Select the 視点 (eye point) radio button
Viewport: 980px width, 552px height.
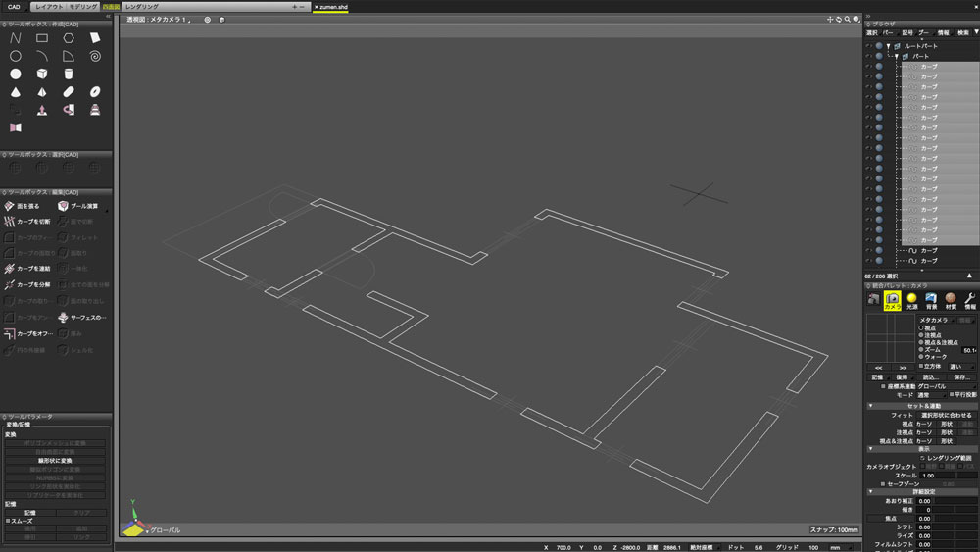click(920, 328)
